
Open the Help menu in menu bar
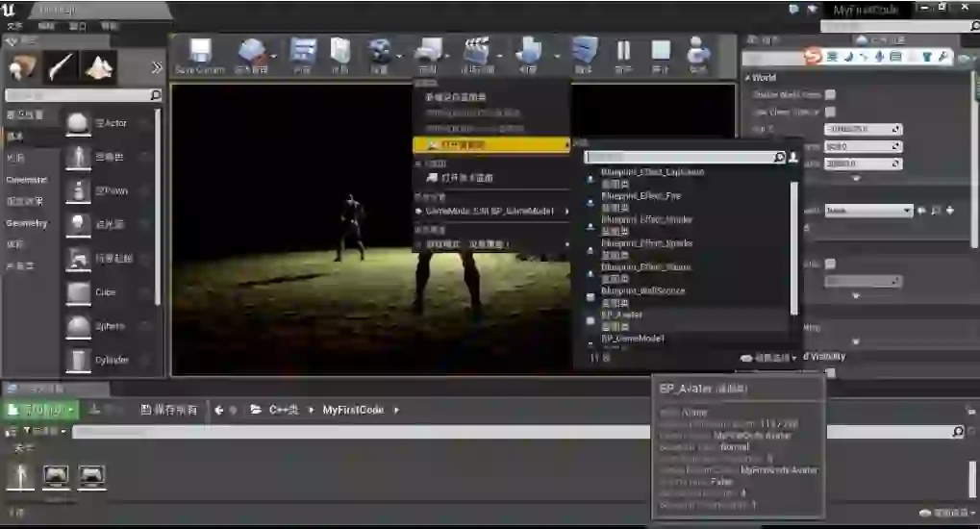110,26
